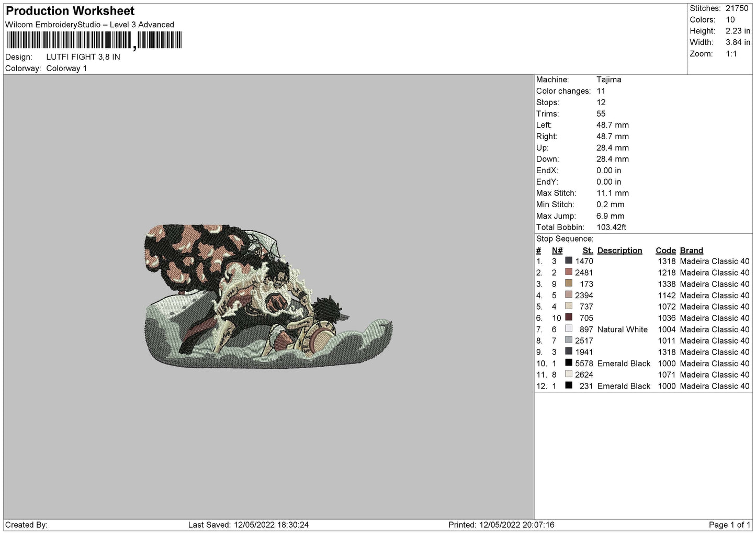Click the St. stitch count column header
Image resolution: width=756 pixels, height=534 pixels.
[588, 251]
